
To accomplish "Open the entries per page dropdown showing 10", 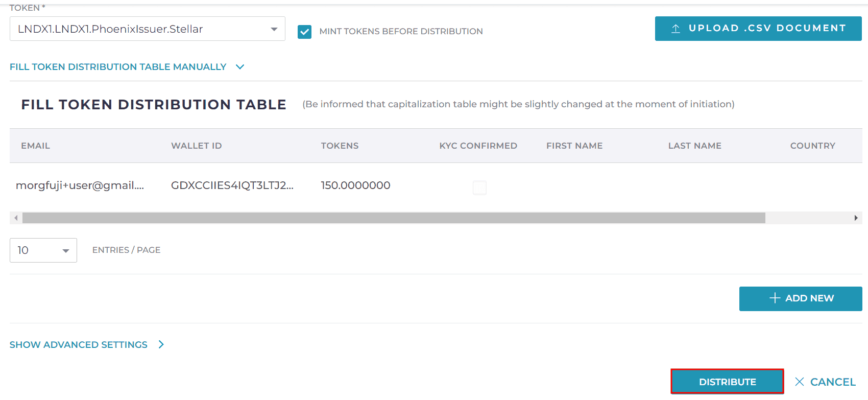I will pyautogui.click(x=43, y=250).
